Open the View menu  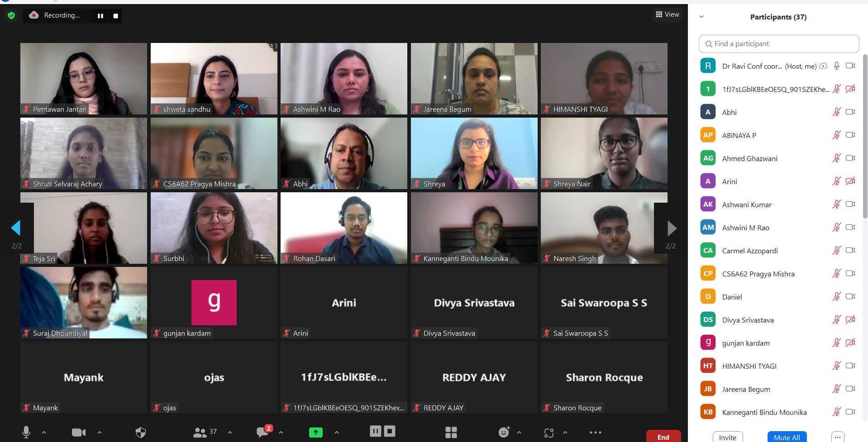coord(668,14)
